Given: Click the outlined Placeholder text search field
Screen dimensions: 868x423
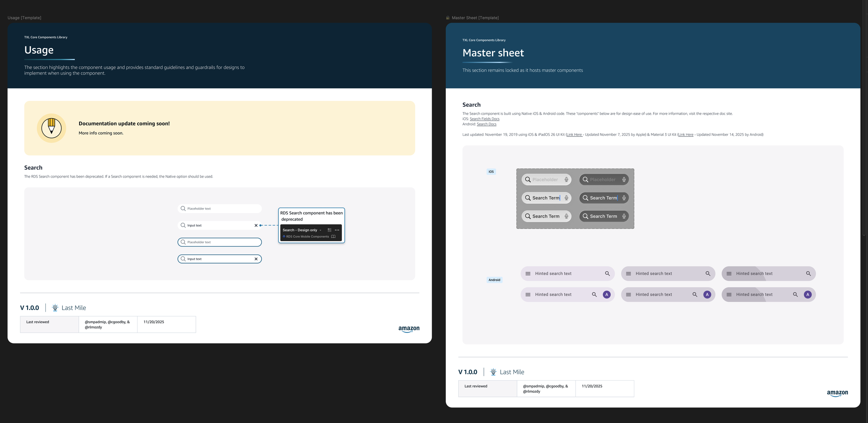Looking at the screenshot, I should pyautogui.click(x=219, y=242).
